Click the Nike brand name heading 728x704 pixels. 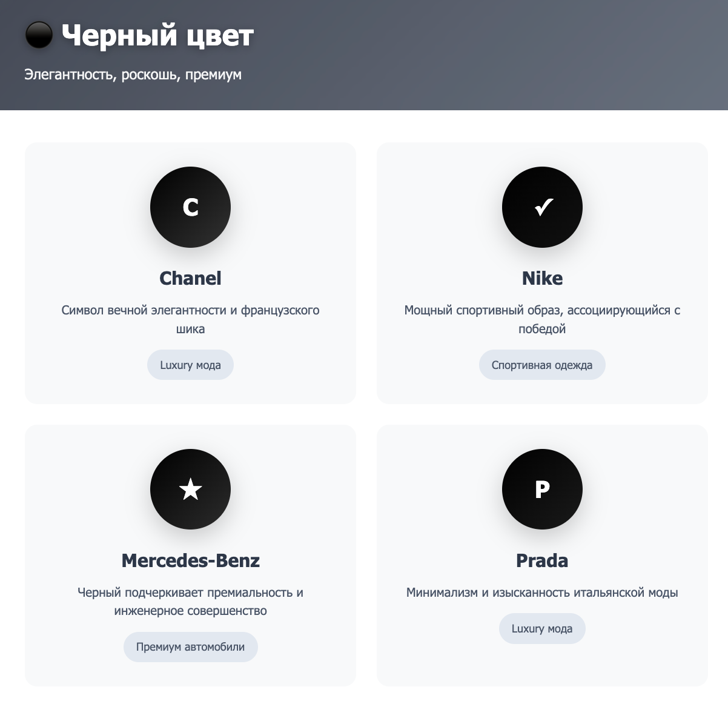point(542,278)
